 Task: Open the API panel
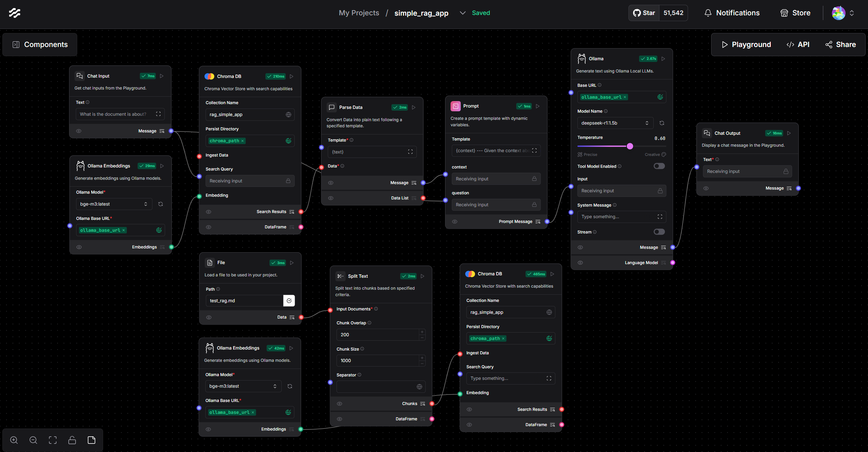798,45
